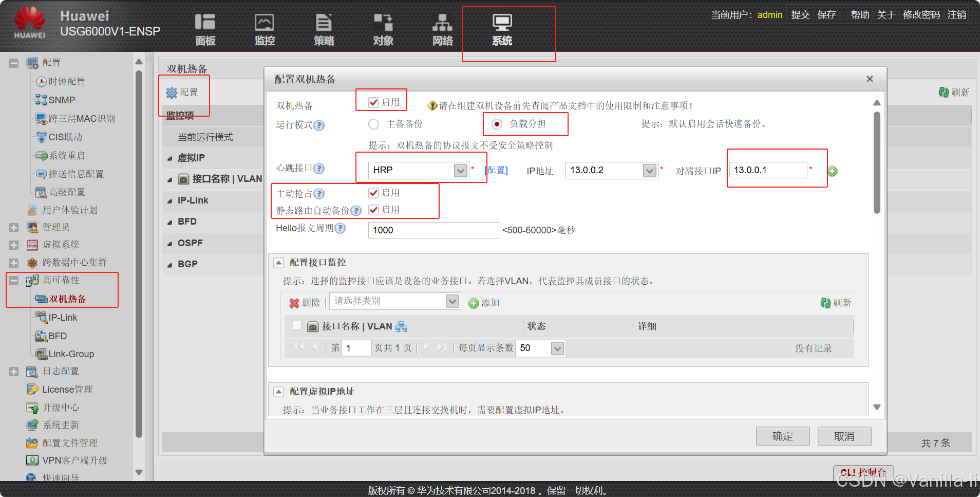980x497 pixels.
Task: Click the 提交 commit link
Action: [x=800, y=15]
